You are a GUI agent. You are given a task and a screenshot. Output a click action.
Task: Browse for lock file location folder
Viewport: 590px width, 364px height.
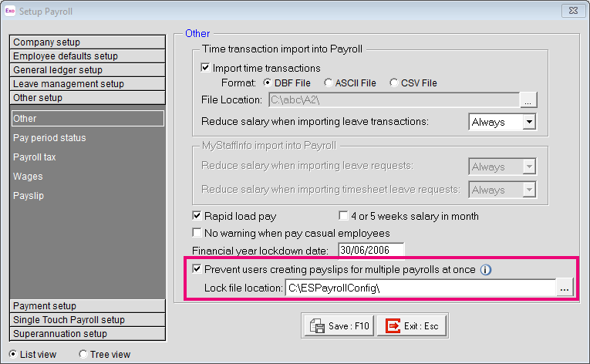tap(565, 288)
